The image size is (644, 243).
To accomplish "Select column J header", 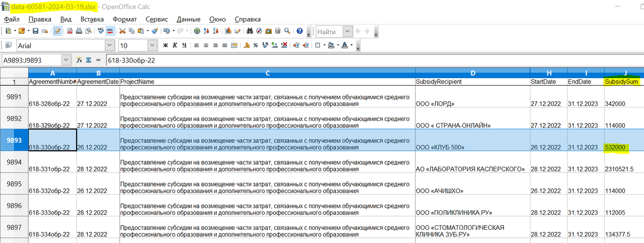I will pos(624,73).
